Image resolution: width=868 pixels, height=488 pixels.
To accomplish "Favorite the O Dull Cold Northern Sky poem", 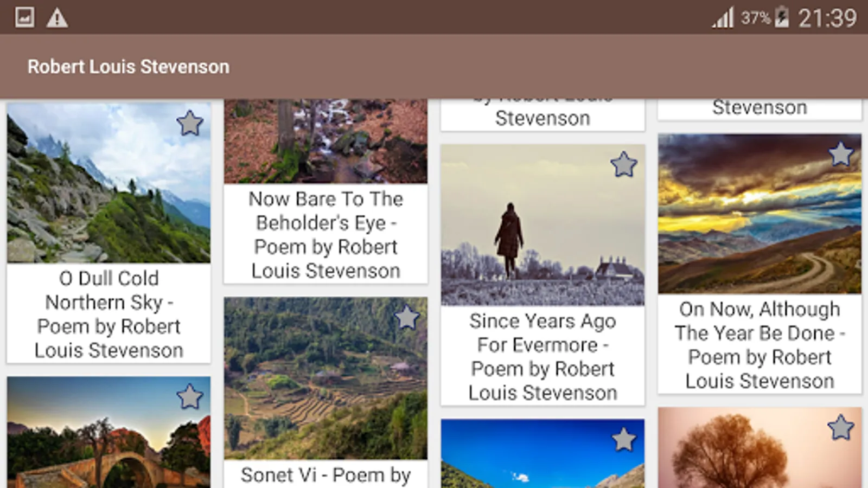I will point(190,124).
